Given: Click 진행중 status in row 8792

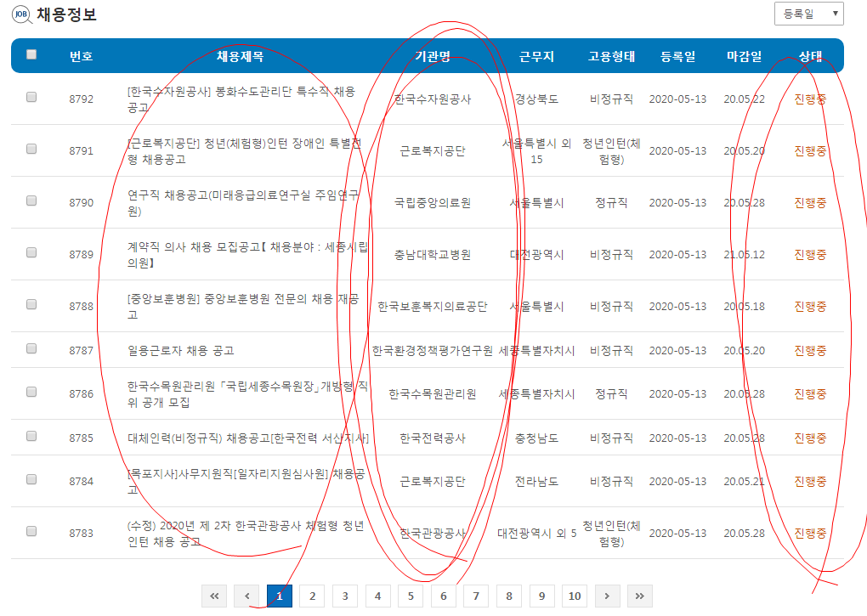Looking at the screenshot, I should point(810,99).
